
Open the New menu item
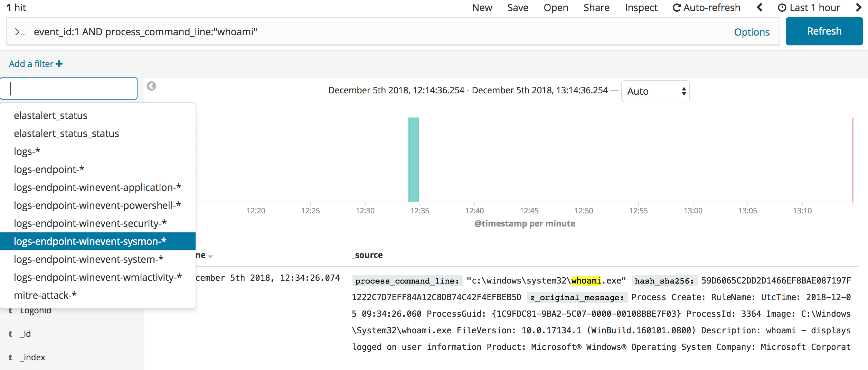[x=482, y=7]
